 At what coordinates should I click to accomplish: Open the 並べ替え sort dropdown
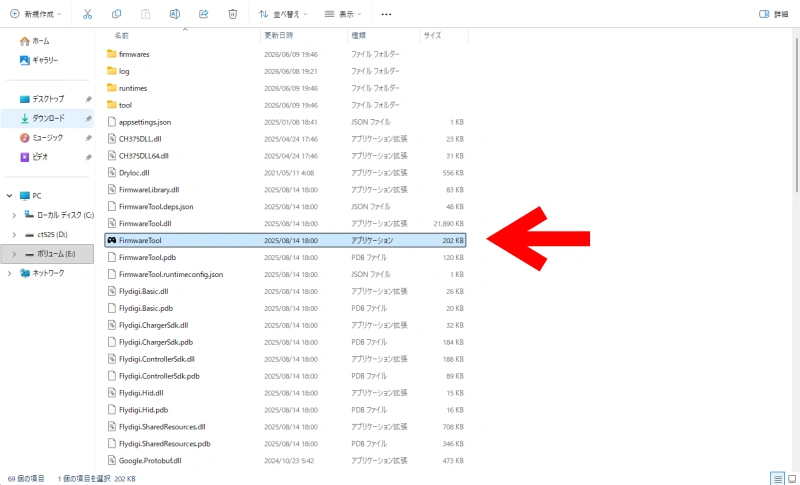[283, 14]
